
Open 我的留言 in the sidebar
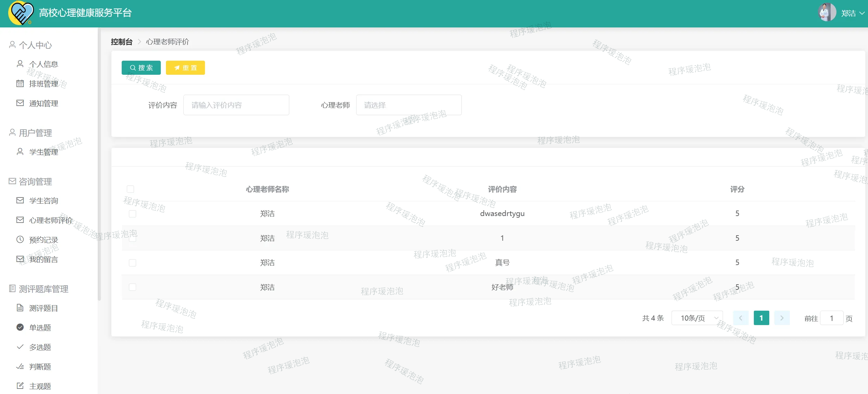click(x=44, y=259)
